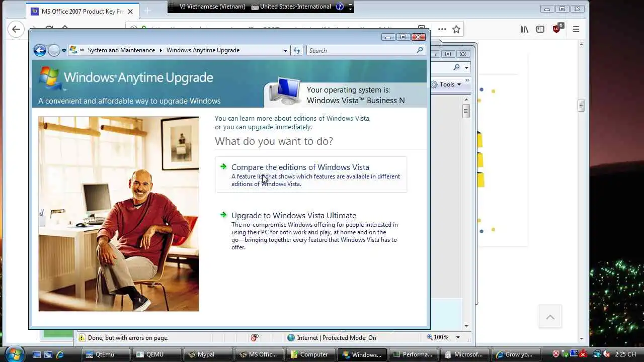Click the popup blocker status icon

(255, 337)
